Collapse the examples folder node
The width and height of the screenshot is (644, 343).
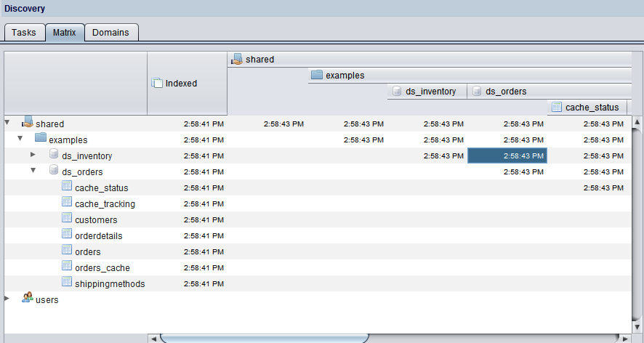pos(20,138)
